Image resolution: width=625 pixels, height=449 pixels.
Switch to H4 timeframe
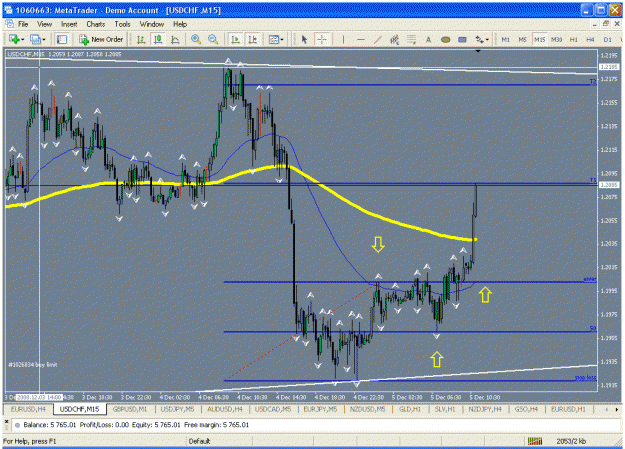coord(590,39)
